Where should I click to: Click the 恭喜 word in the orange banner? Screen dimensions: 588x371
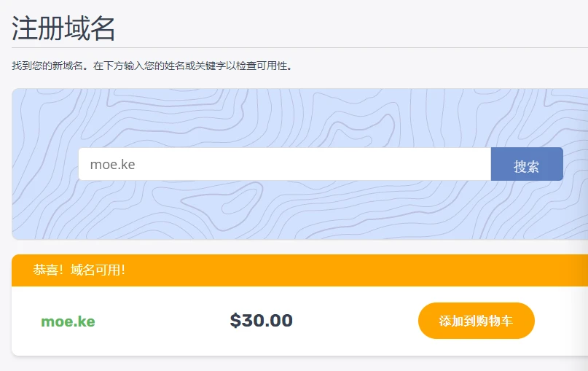pos(44,270)
